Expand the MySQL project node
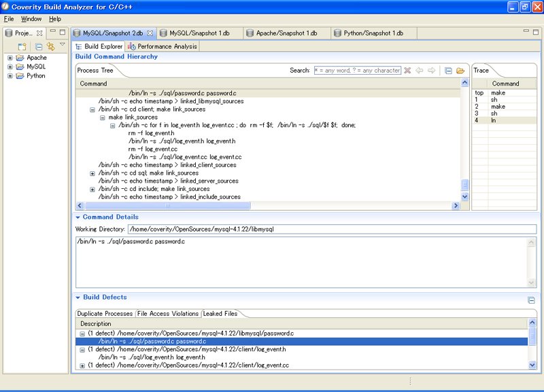This screenshot has height=392, width=544. [10, 67]
